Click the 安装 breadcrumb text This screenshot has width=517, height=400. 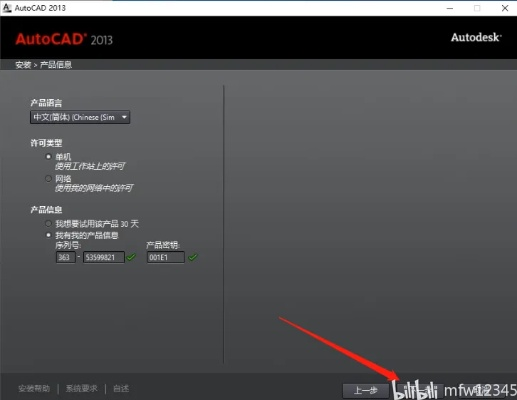pos(23,65)
